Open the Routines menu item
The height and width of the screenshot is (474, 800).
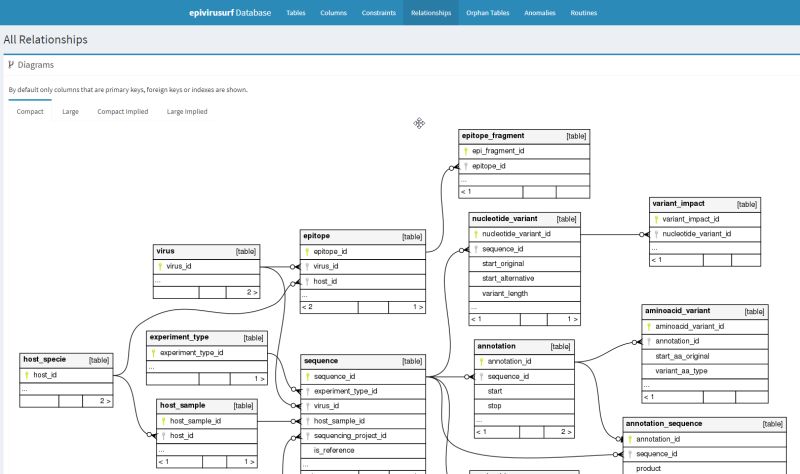point(584,13)
